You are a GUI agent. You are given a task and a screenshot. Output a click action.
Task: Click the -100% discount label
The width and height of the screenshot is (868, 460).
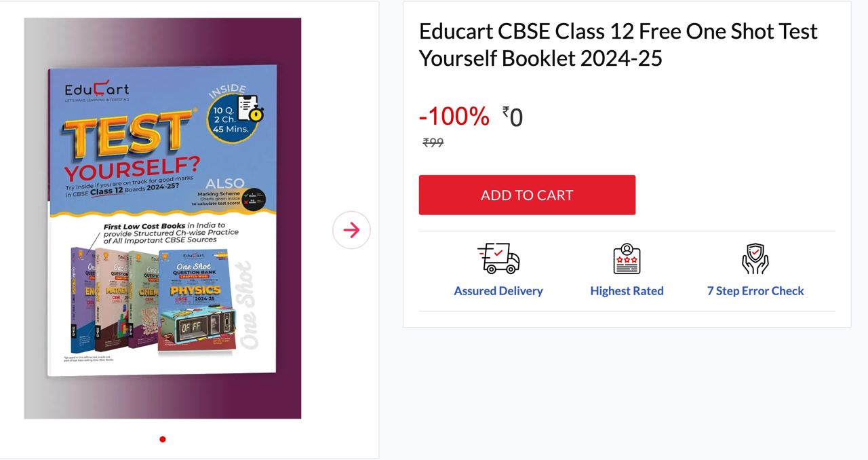454,117
